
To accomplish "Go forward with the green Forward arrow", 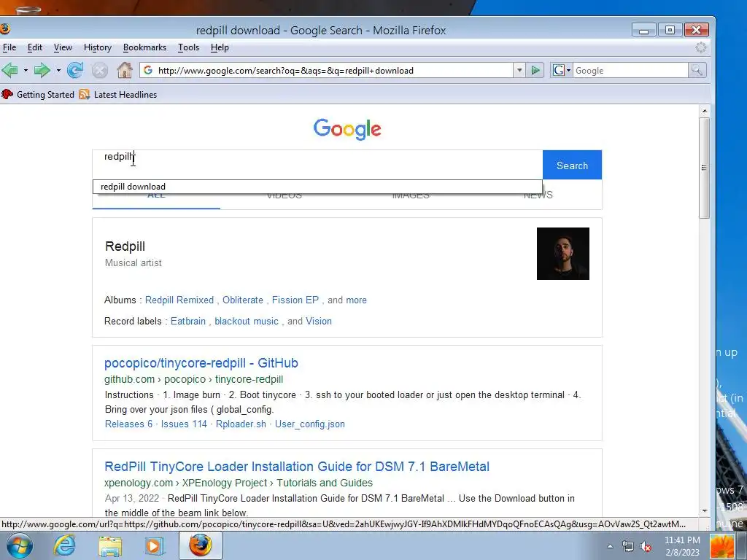I will (x=42, y=71).
